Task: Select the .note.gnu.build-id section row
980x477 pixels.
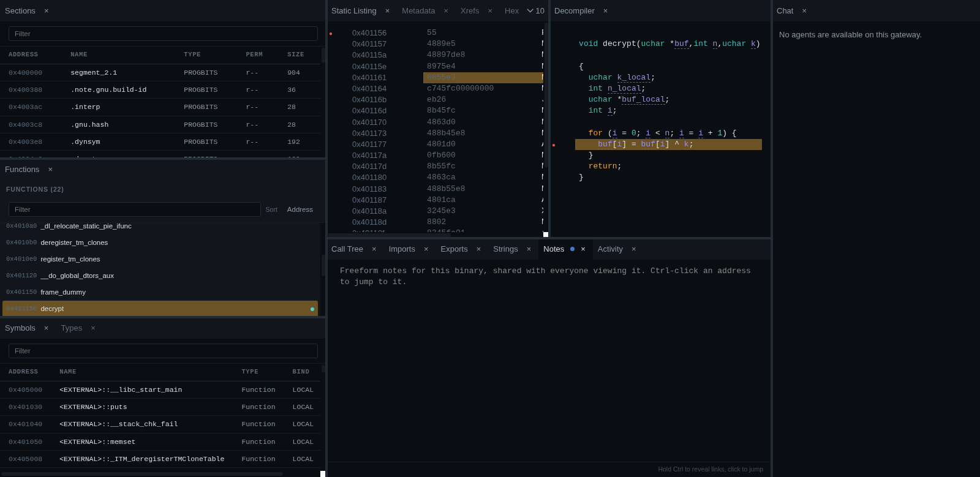Action: tap(160, 90)
